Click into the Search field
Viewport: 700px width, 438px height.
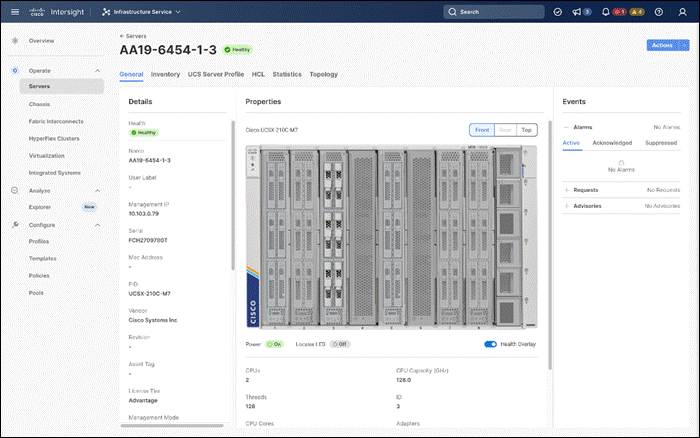494,12
